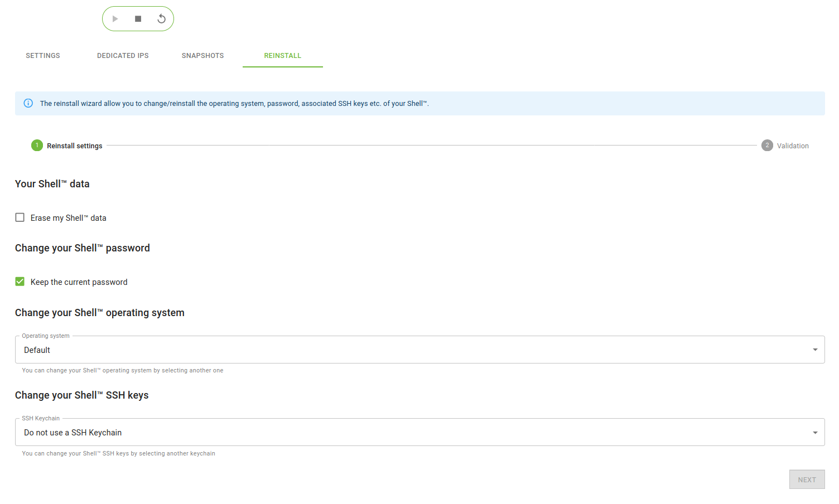Open the Operating system dropdown

coord(413,350)
